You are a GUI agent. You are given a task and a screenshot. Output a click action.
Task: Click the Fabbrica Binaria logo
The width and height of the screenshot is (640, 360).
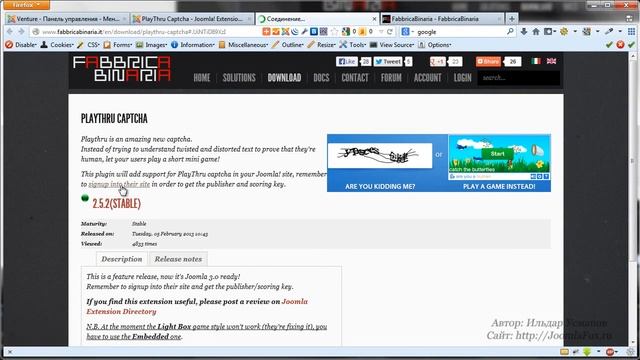point(122,69)
